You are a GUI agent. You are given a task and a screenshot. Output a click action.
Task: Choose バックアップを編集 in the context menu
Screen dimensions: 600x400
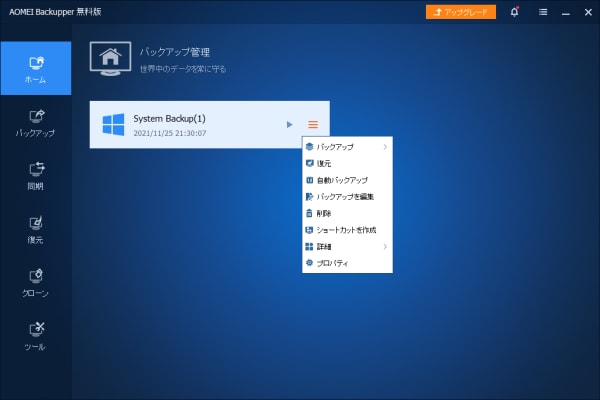[347, 197]
